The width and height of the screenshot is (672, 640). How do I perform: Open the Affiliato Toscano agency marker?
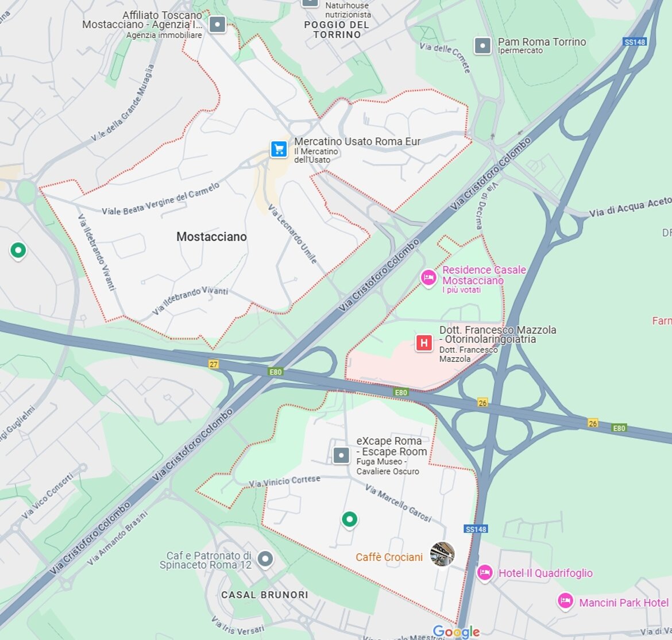point(217,25)
